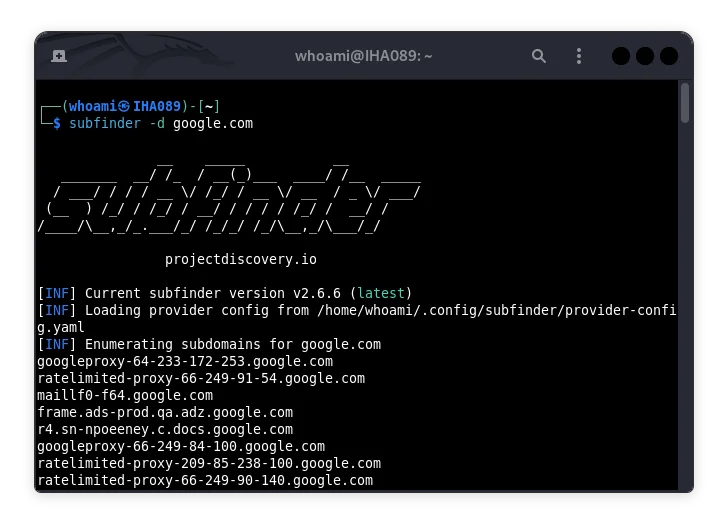Select the 'Loading provider config' line
This screenshot has width=728, height=530.
pyautogui.click(x=357, y=310)
